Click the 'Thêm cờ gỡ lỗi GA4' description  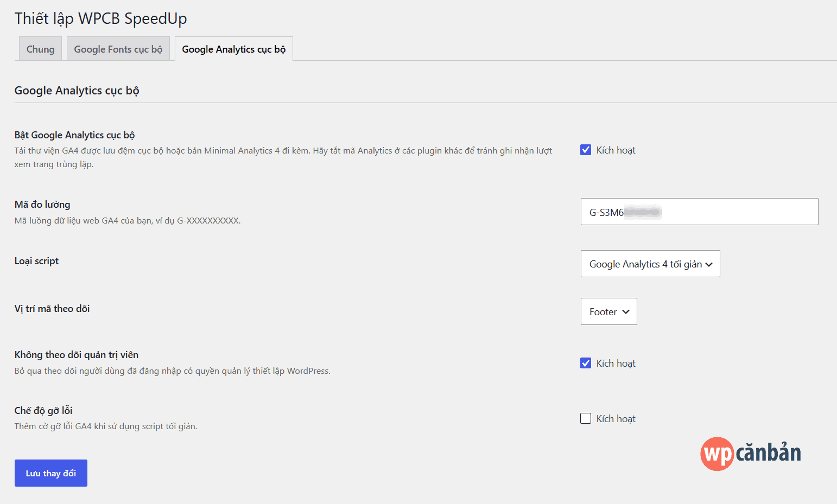point(106,426)
